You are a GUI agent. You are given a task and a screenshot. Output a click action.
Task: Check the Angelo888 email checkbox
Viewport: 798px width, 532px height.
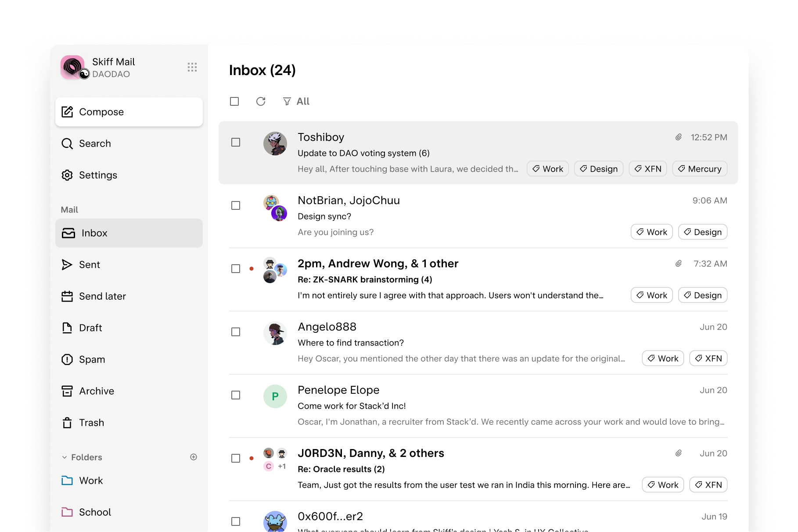(x=236, y=332)
